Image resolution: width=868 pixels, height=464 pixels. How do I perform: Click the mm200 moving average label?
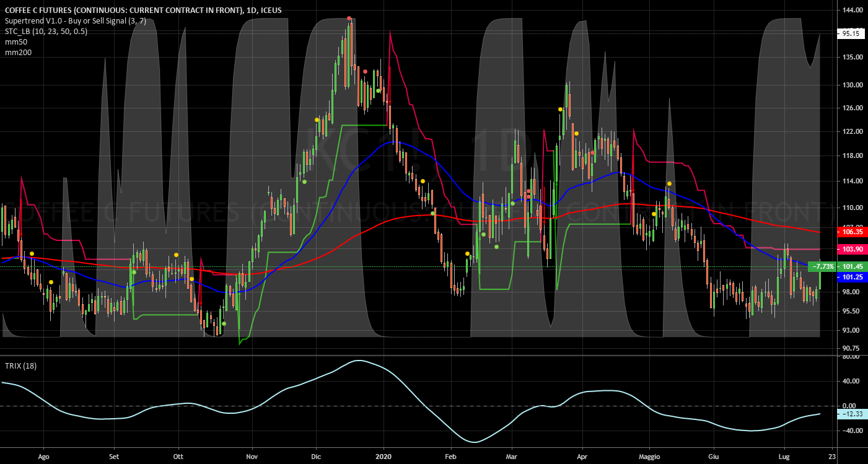18,53
